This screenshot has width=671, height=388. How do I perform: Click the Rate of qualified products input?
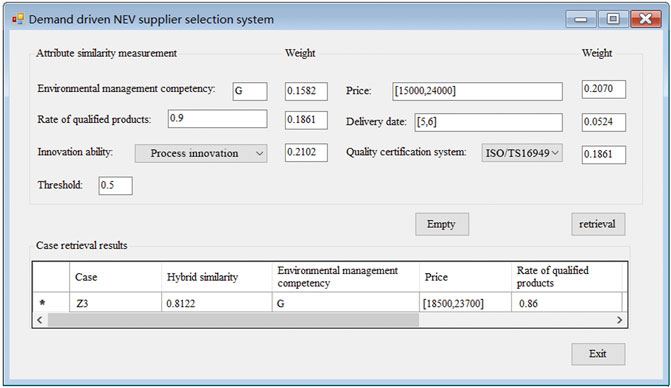(217, 119)
